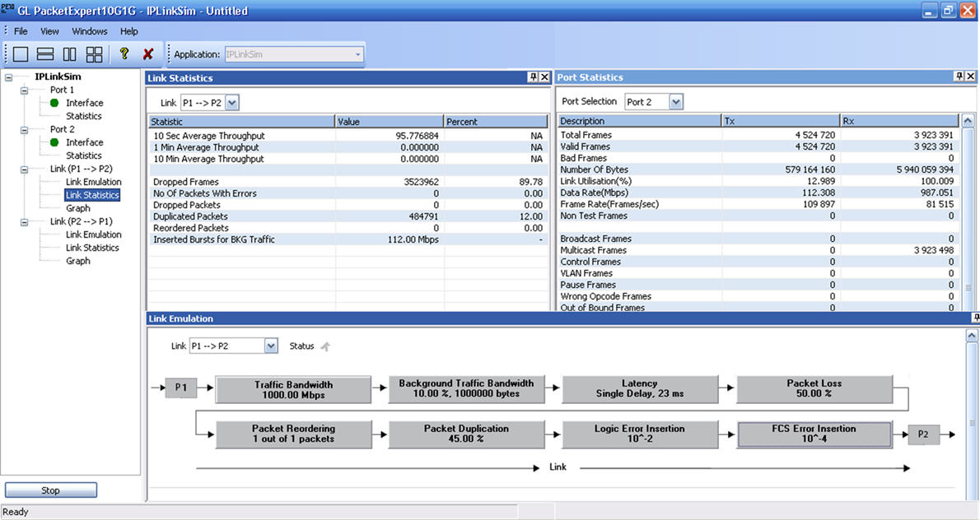Open the FCS Error Insertion block
Screen dimensions: 980x520
coord(814,434)
